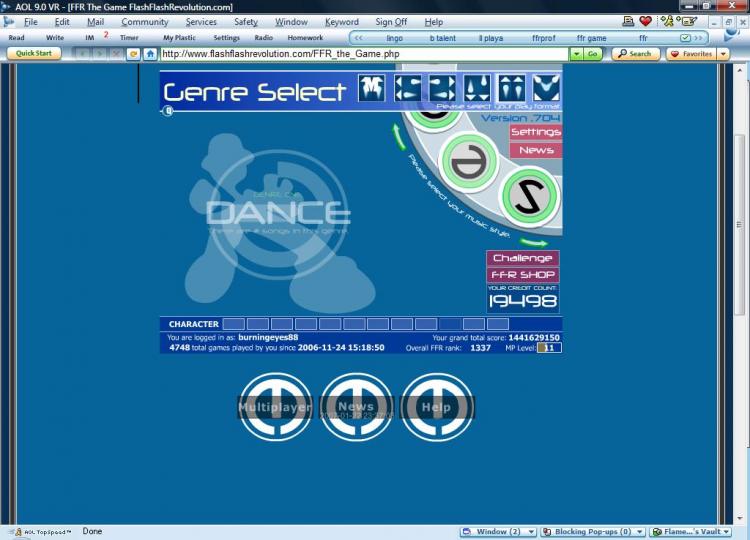Open the address bar dropdown arrow
This screenshot has width=750, height=540.
point(576,54)
